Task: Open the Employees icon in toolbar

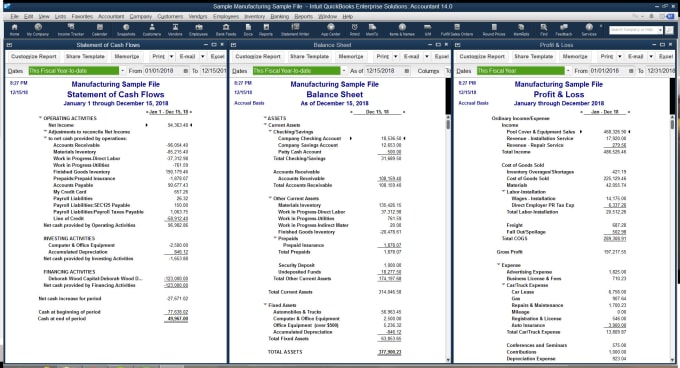Action: [x=198, y=29]
